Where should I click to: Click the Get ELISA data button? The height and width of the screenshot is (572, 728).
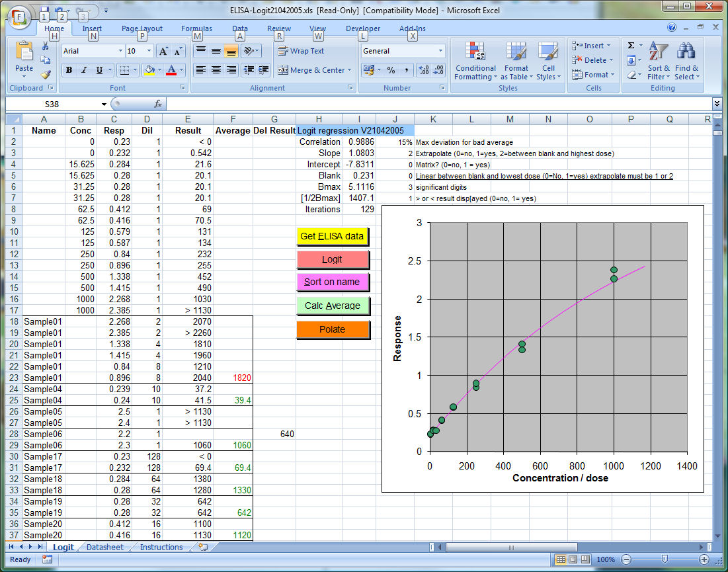(333, 237)
